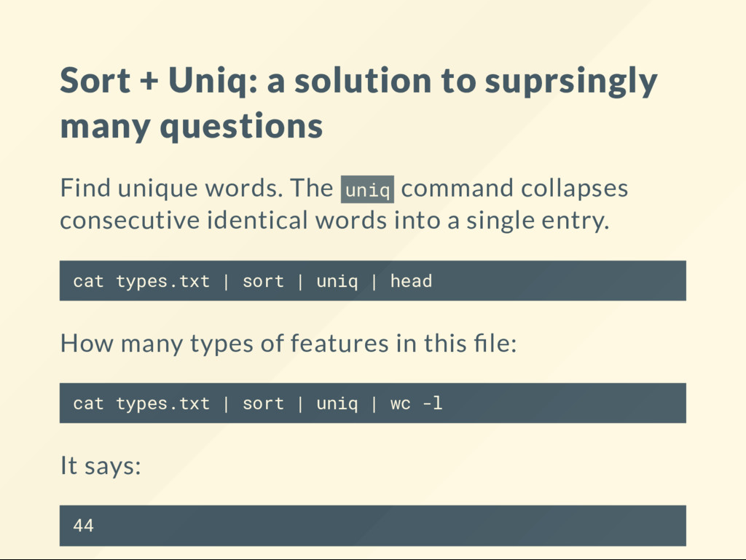Click 'cat' in the second code block
746x560 pixels.
click(x=88, y=403)
